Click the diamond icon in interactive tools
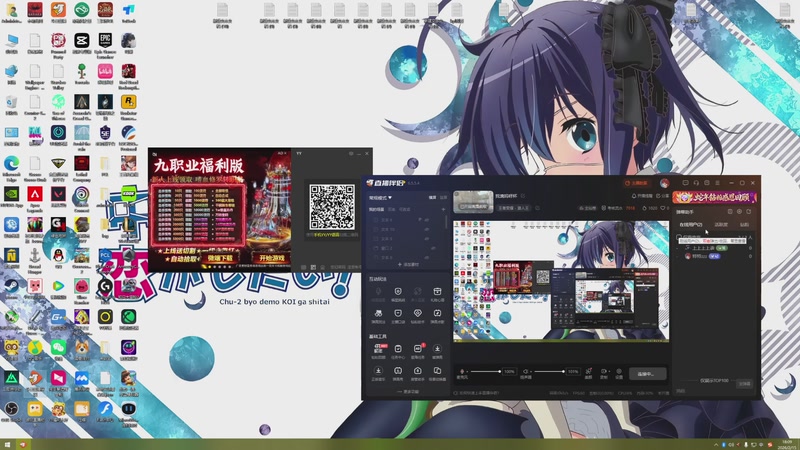The image size is (800, 450). [x=417, y=313]
